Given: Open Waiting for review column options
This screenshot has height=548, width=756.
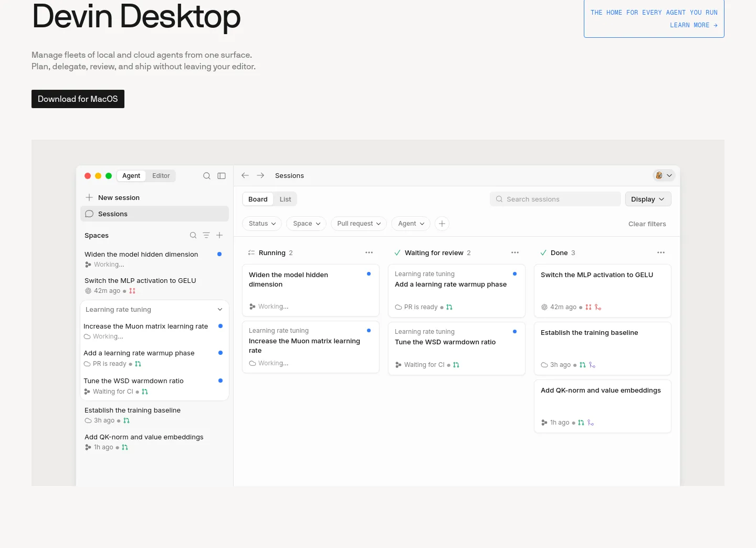Looking at the screenshot, I should pos(515,252).
